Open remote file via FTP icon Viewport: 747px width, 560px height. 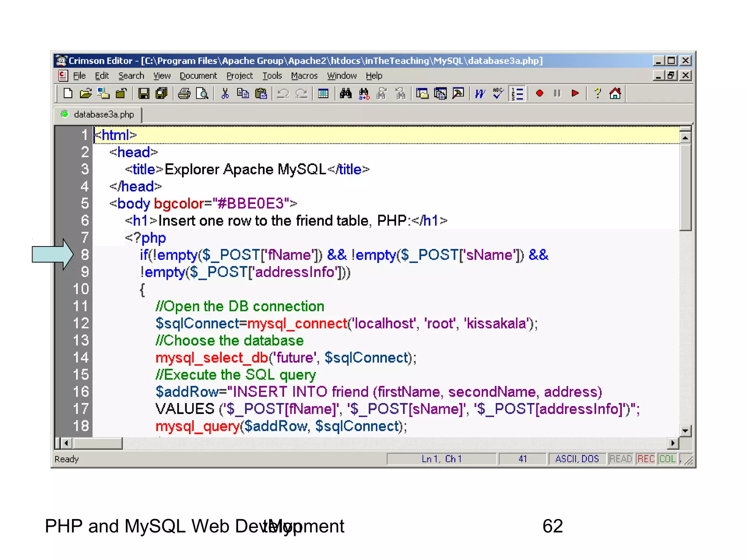(x=103, y=94)
